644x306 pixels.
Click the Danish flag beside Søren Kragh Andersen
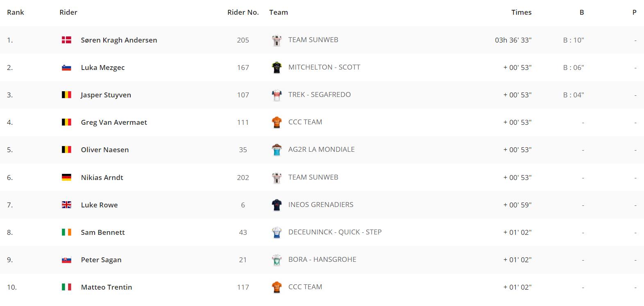(66, 40)
